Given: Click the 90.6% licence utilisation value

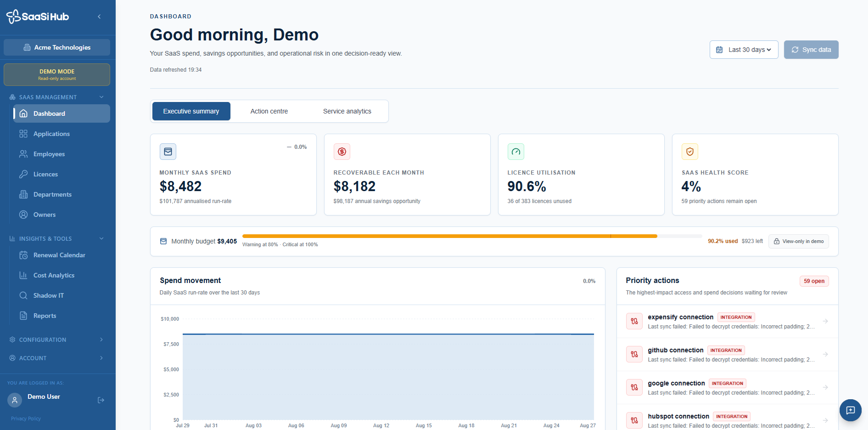Looking at the screenshot, I should [x=526, y=187].
